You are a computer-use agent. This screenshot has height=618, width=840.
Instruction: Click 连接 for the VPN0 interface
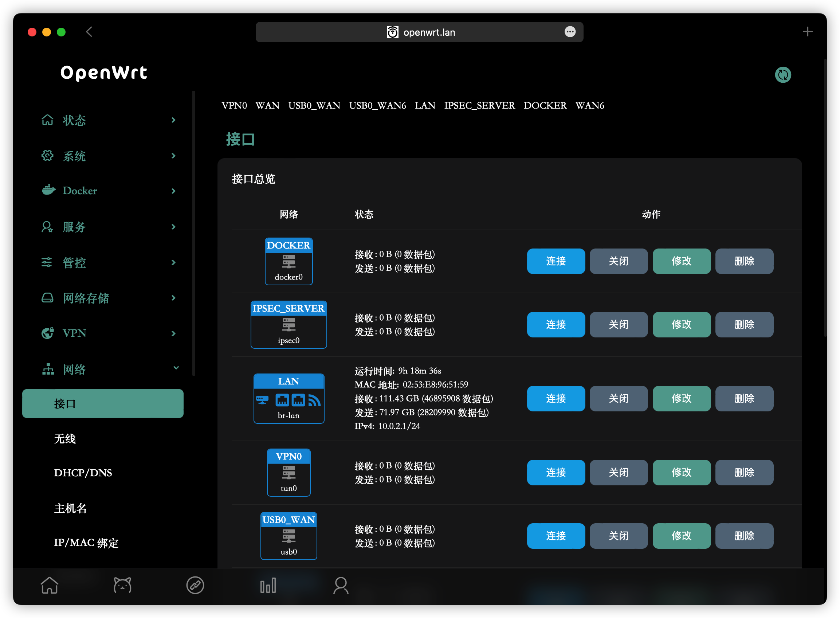[x=556, y=473]
